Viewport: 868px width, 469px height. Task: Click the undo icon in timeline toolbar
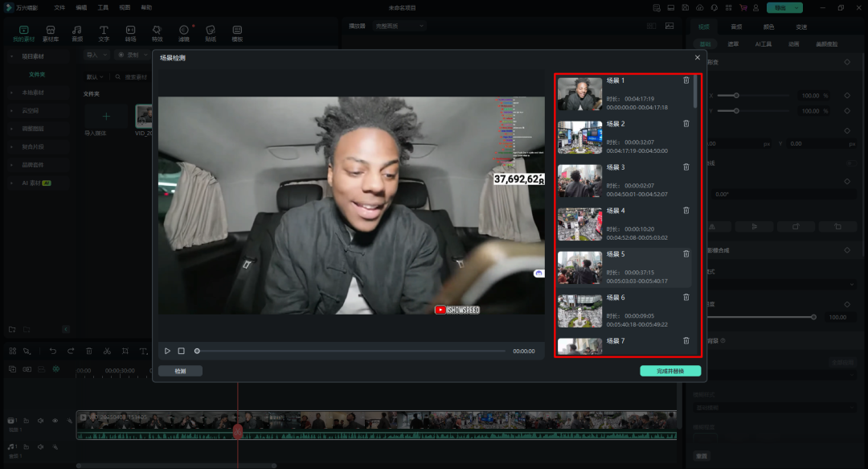click(x=52, y=351)
